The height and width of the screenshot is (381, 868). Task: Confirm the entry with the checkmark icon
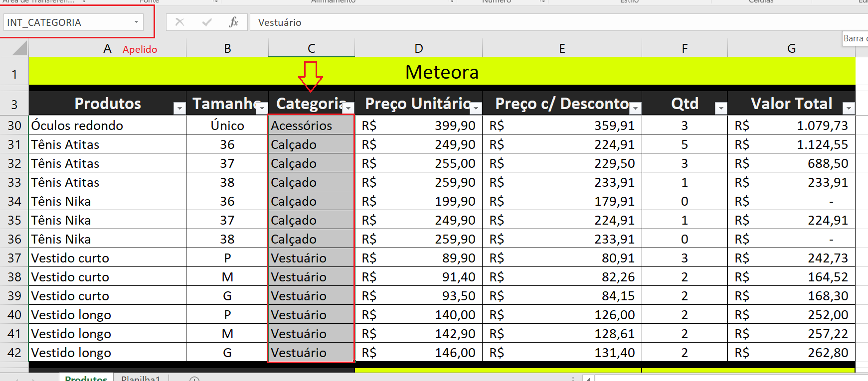point(207,22)
